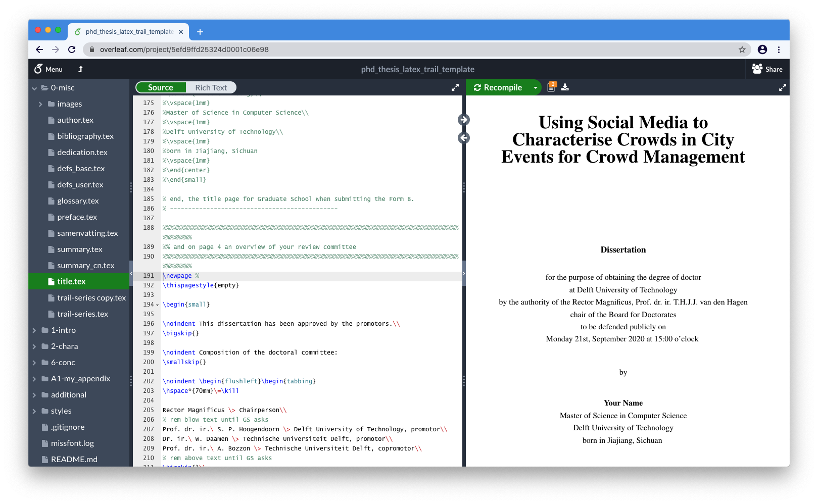Screen dimensions: 818x504
Task: Expand the images folder
Action: point(41,104)
